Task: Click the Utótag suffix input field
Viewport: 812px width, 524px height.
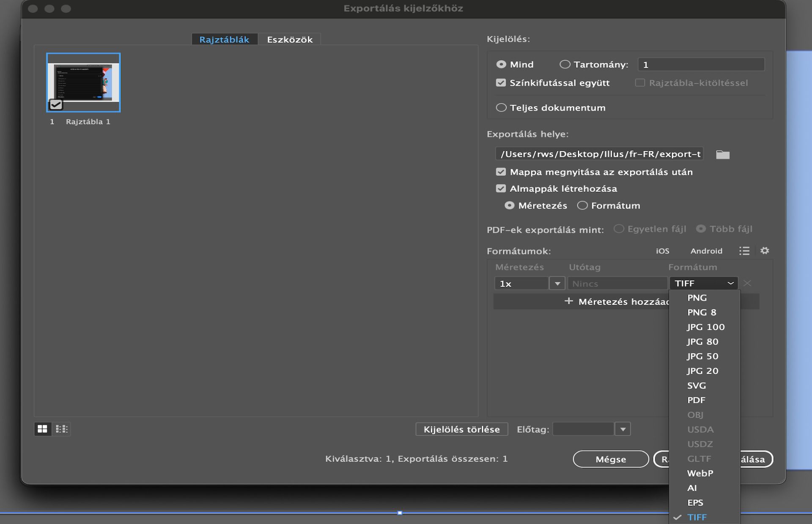Action: pyautogui.click(x=617, y=284)
